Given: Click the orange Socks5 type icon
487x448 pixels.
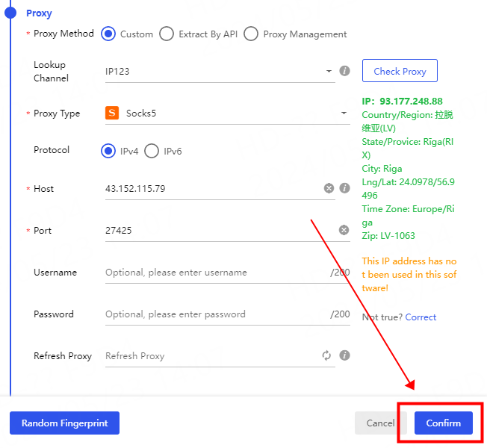Looking at the screenshot, I should click(x=112, y=113).
